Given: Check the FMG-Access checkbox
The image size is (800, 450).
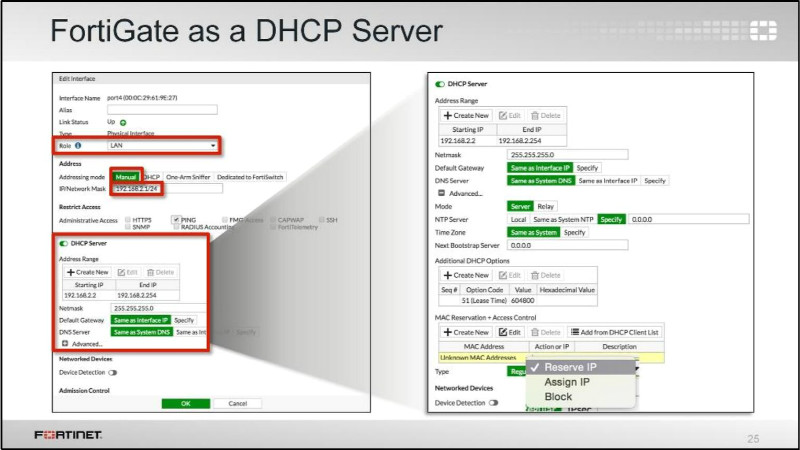Looking at the screenshot, I should pyautogui.click(x=225, y=220).
